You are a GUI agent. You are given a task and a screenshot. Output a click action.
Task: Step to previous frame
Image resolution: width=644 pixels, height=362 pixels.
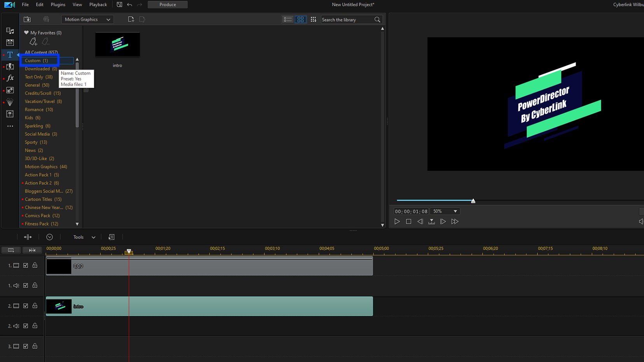(x=420, y=222)
